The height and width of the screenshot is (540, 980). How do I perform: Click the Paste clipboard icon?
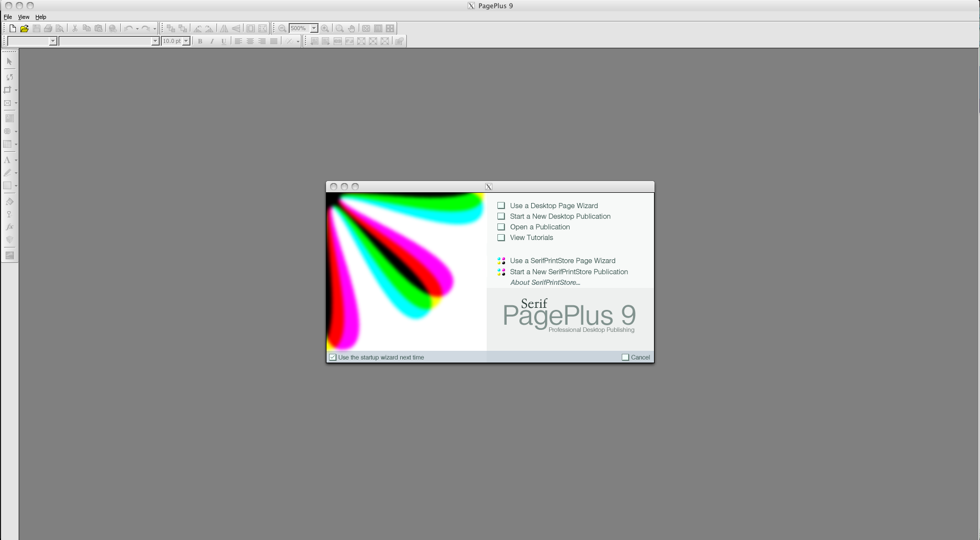(98, 29)
